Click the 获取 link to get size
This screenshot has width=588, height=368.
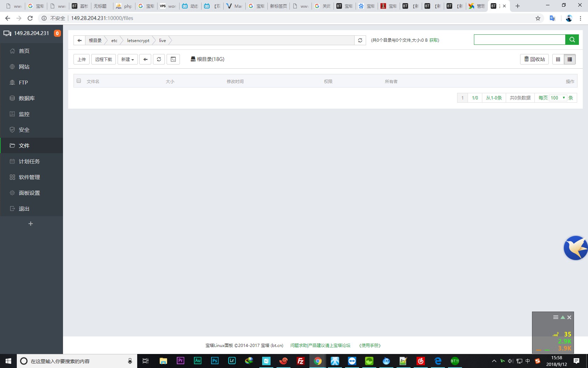(x=434, y=40)
